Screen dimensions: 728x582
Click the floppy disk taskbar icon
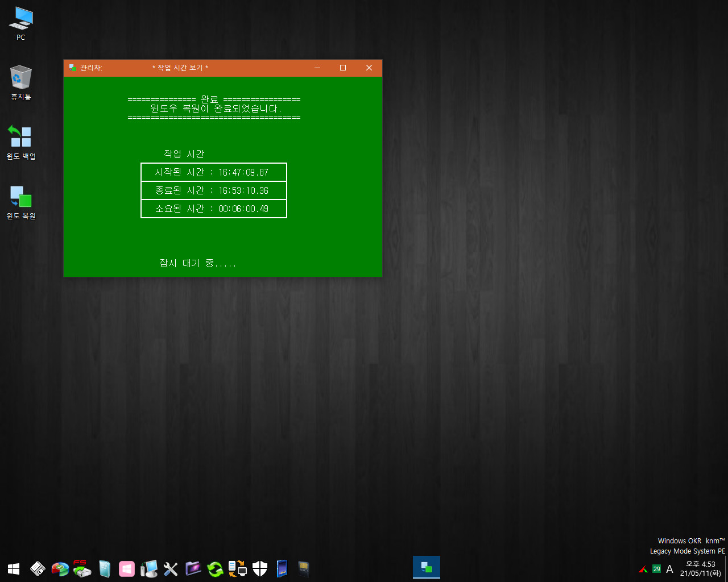[x=38, y=568]
